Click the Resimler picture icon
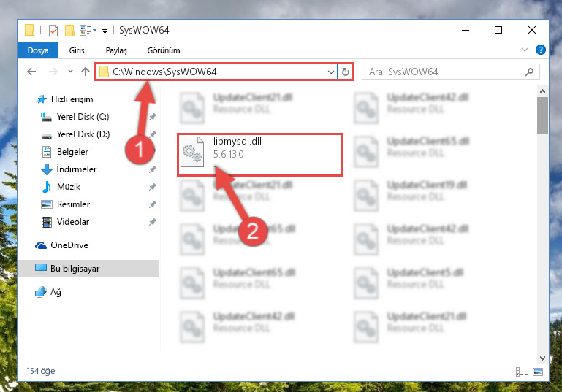 [47, 204]
